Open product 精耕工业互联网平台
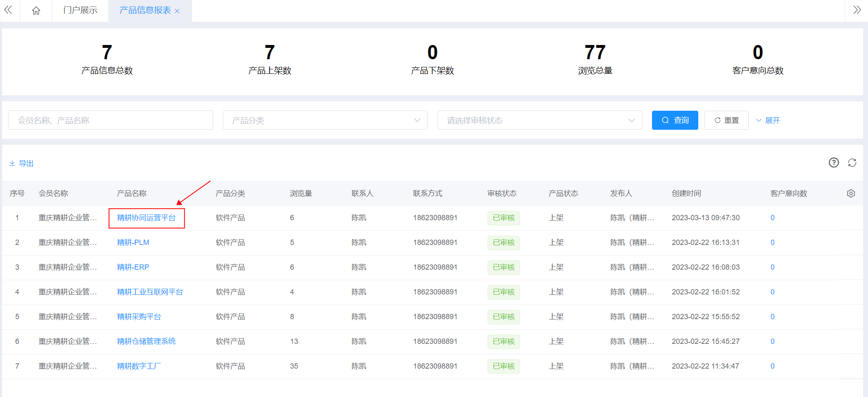 [150, 292]
